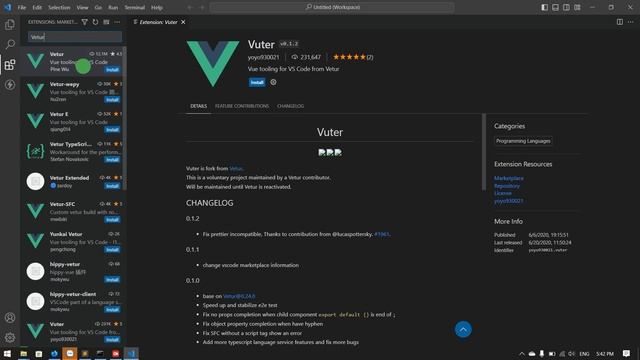The height and width of the screenshot is (360, 640).
Task: Click the large Vuter extension logo
Action: pos(213,63)
